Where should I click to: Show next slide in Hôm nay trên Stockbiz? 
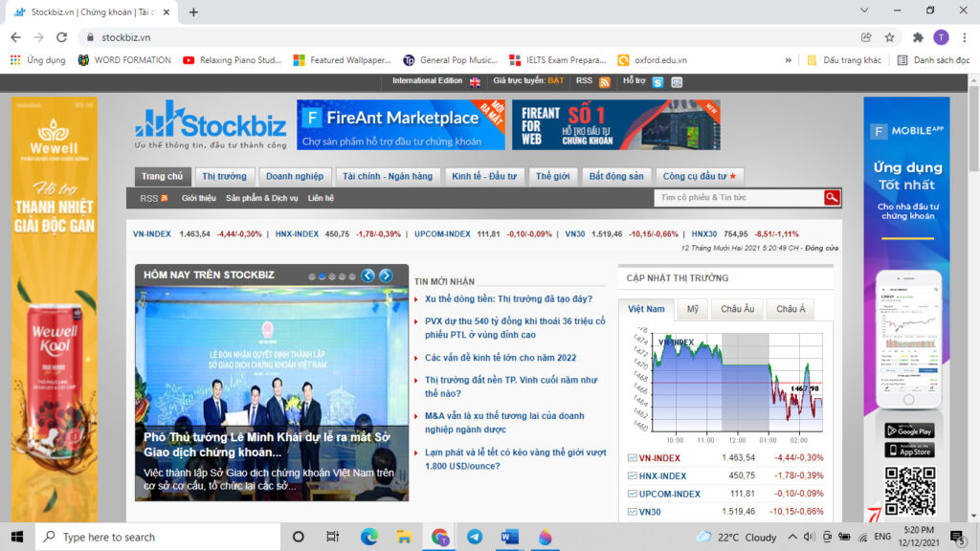[x=387, y=275]
